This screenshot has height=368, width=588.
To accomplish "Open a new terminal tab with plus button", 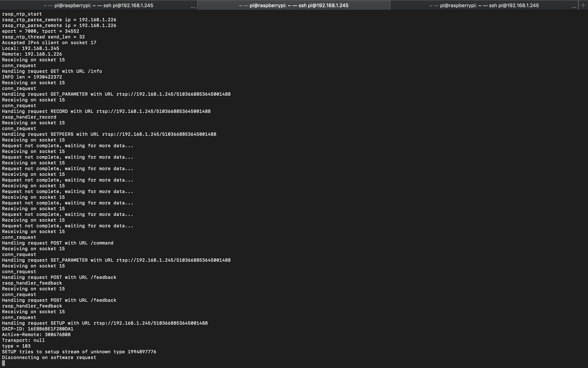I will pyautogui.click(x=583, y=5).
